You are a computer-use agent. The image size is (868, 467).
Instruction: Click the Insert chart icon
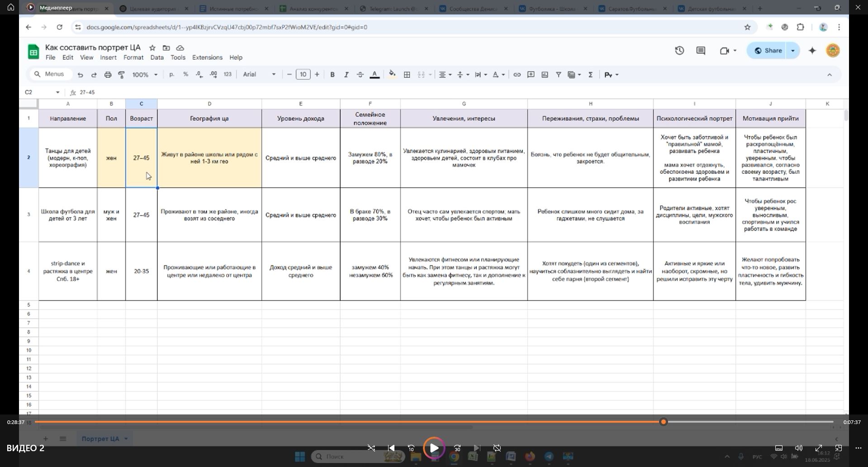[x=545, y=75]
